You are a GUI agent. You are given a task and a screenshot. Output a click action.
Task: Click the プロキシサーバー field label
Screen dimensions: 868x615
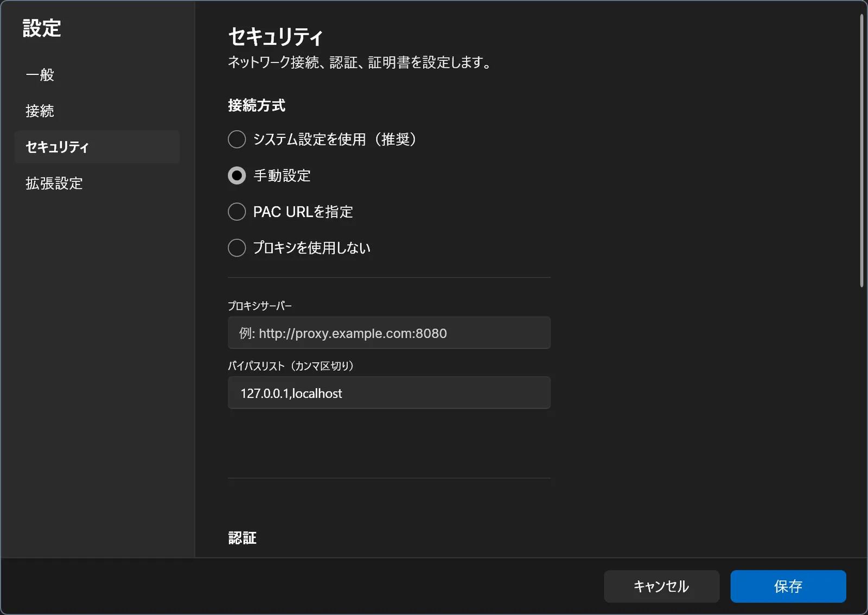pyautogui.click(x=260, y=306)
